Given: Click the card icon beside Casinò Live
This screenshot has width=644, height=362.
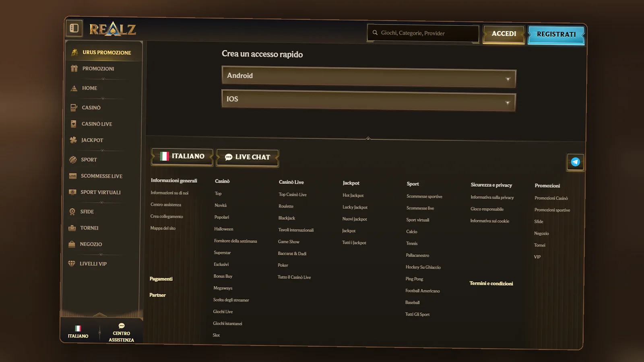Looking at the screenshot, I should (73, 124).
